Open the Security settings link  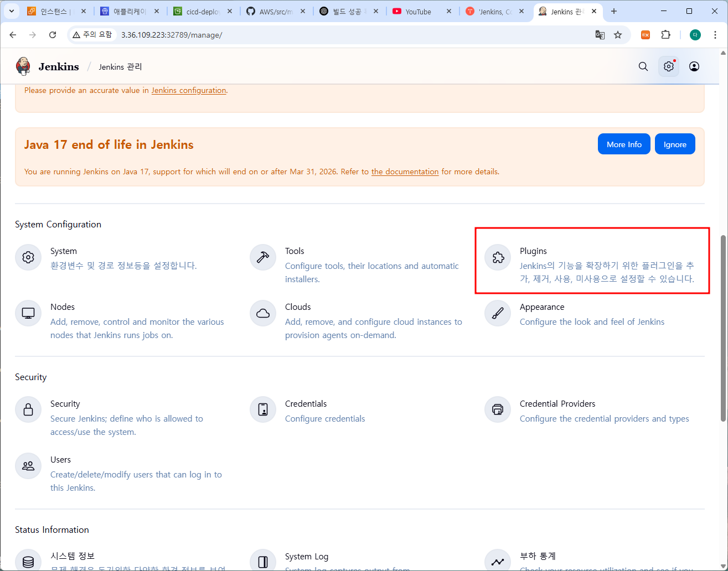(65, 404)
